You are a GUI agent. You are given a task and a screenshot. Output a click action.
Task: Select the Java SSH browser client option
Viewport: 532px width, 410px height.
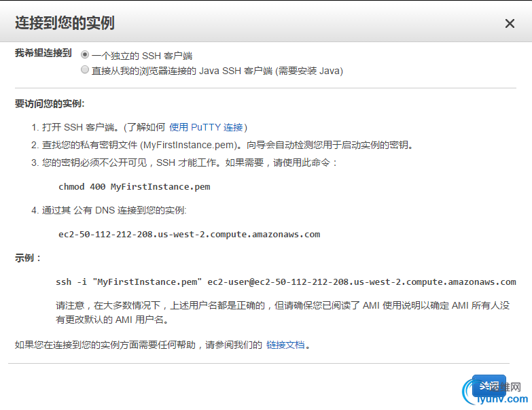point(85,69)
